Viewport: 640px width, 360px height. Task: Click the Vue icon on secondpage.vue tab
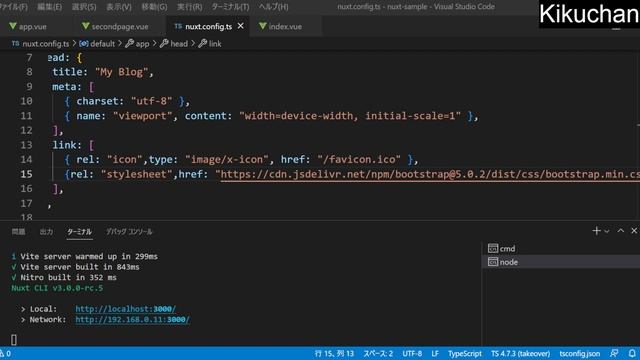[85, 26]
